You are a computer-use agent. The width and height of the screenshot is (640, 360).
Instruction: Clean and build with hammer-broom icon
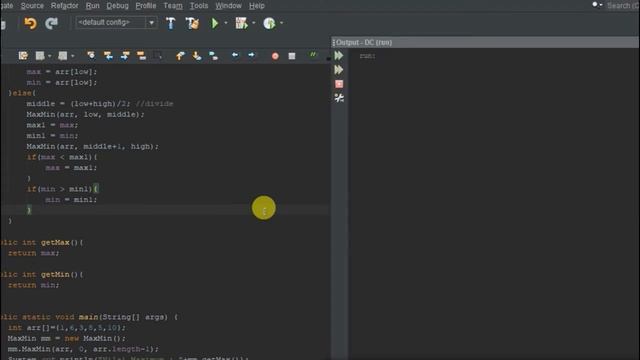click(x=192, y=23)
